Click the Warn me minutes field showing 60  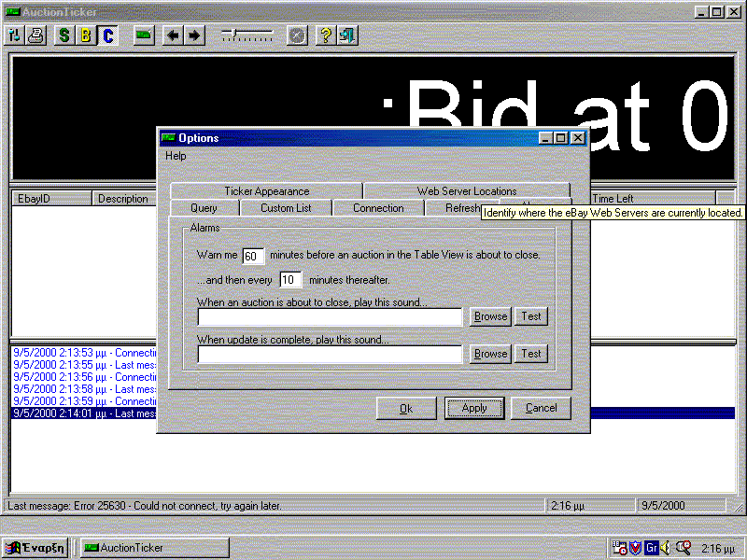pyautogui.click(x=253, y=256)
